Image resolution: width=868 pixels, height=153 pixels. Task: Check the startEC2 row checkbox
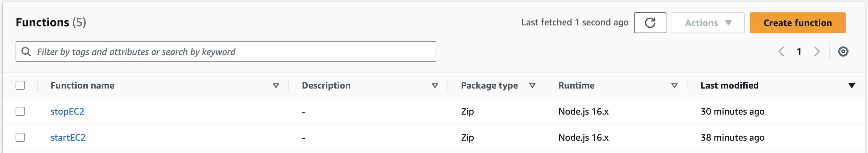point(20,137)
